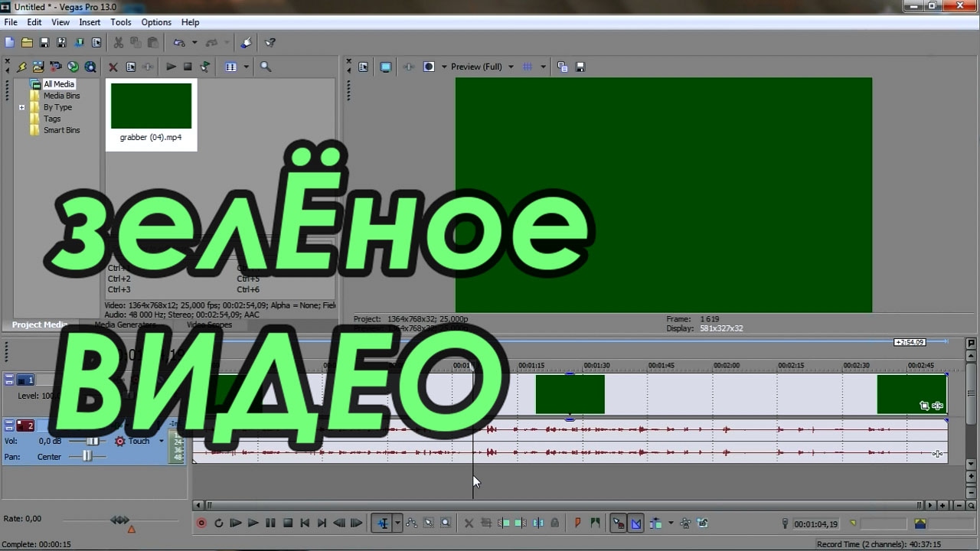Open the Views dropdown in Project Media
Viewport: 980px width, 551px height.
(247, 67)
